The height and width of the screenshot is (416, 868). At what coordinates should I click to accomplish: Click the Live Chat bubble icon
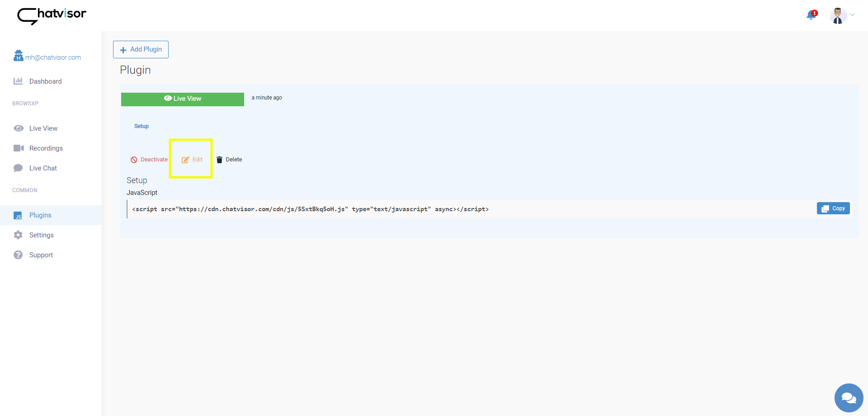coord(18,168)
